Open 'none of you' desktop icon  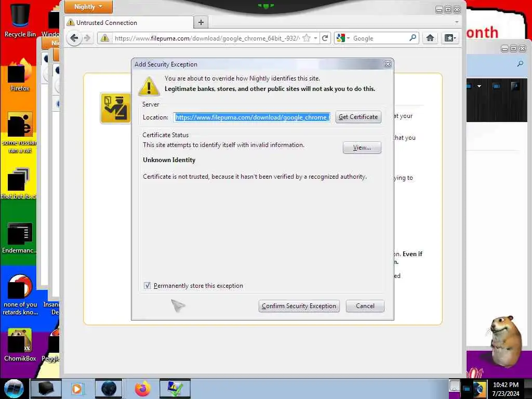[x=20, y=295]
